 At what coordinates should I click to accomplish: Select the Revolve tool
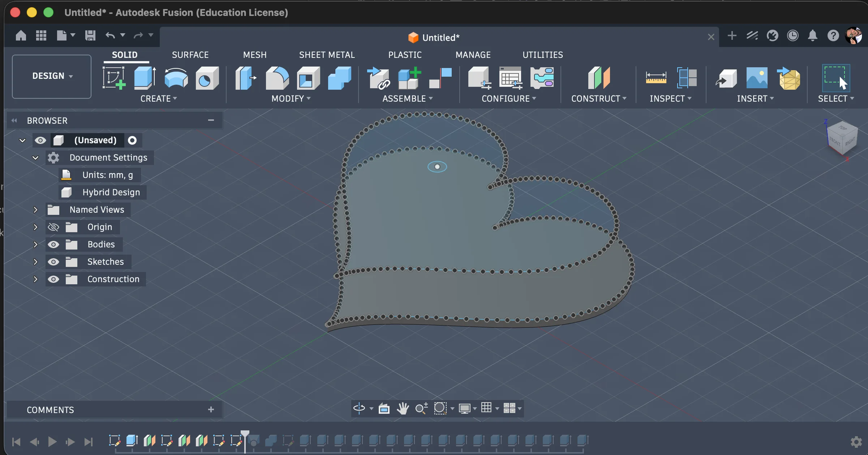(176, 78)
